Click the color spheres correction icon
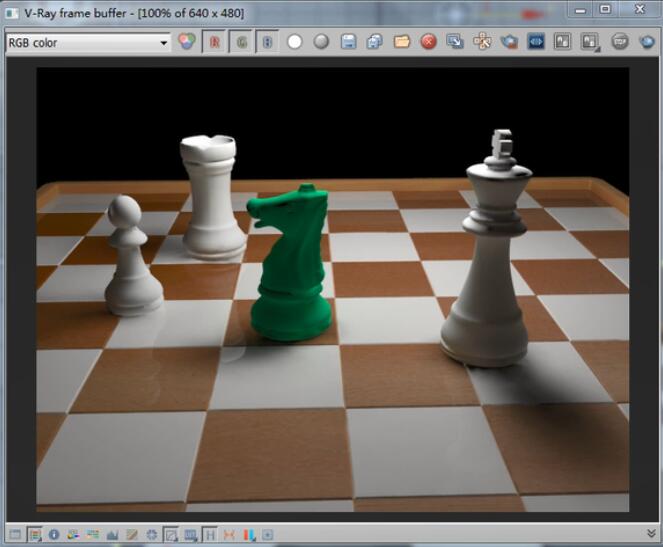Image resolution: width=663 pixels, height=547 pixels. (73, 535)
